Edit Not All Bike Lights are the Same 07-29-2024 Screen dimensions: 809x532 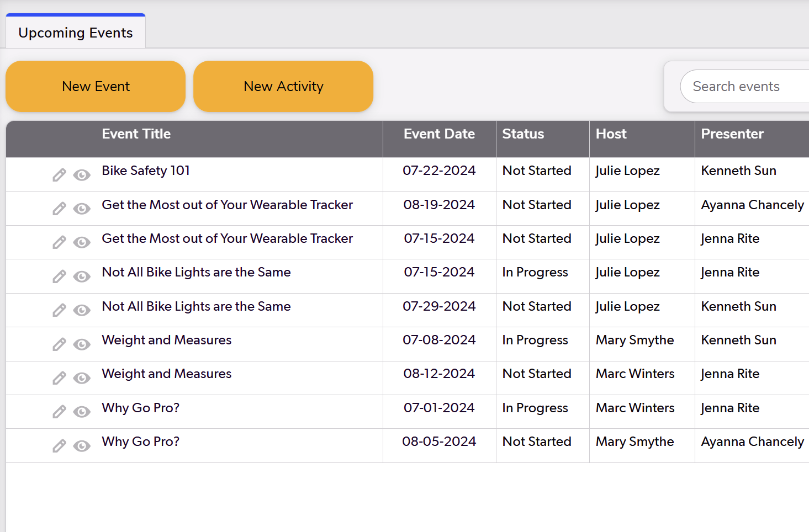[59, 310]
